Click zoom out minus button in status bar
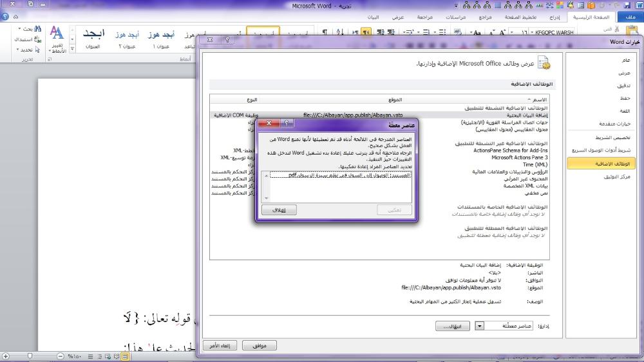 (x=61, y=356)
